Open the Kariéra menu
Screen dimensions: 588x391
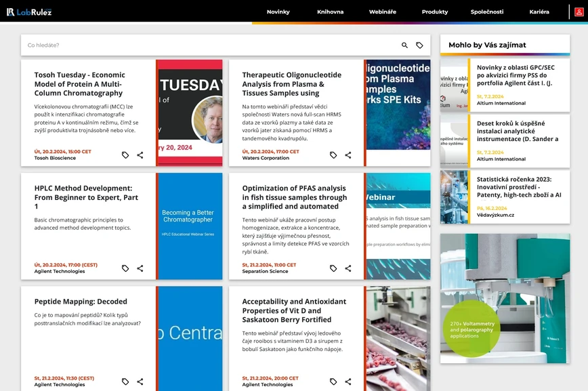539,12
